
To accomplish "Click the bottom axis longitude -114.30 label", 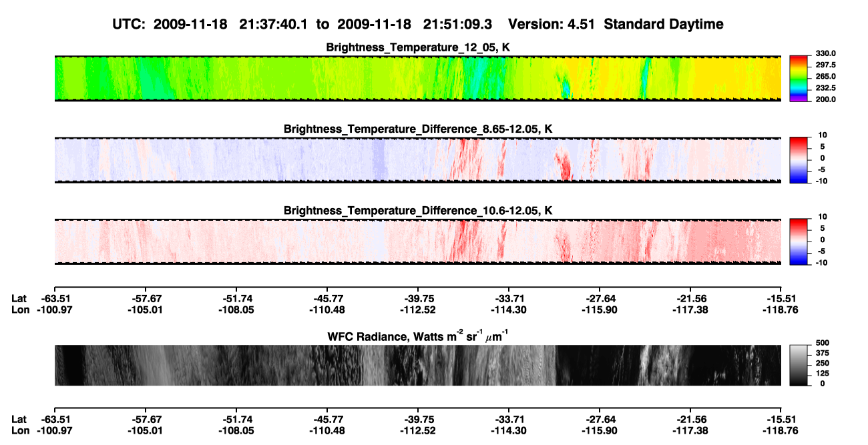I will (509, 430).
